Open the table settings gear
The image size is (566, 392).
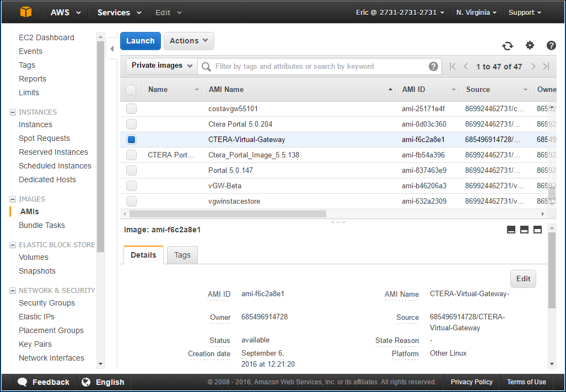530,45
